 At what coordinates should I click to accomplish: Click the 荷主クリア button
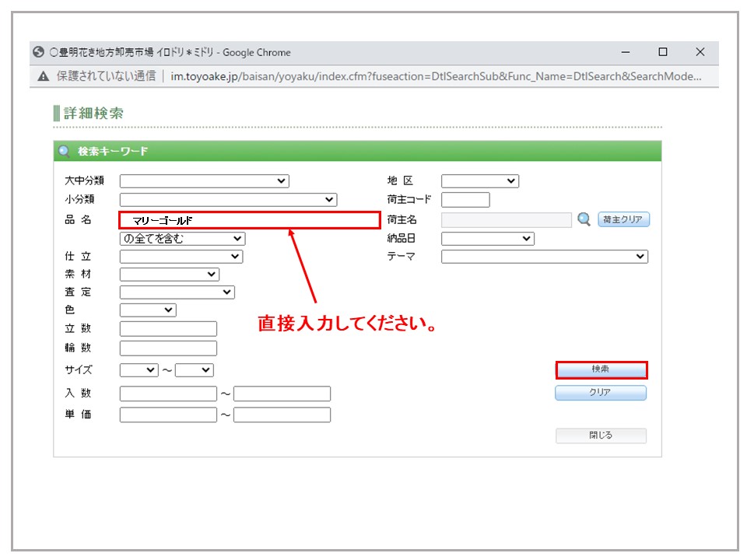click(x=623, y=220)
